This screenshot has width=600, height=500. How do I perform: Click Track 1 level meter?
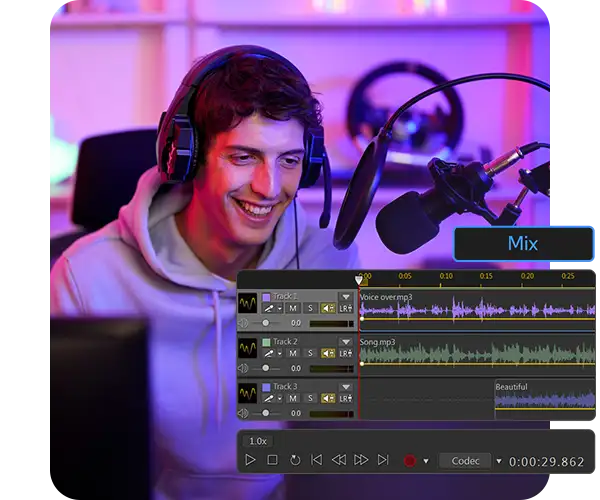[x=331, y=324]
